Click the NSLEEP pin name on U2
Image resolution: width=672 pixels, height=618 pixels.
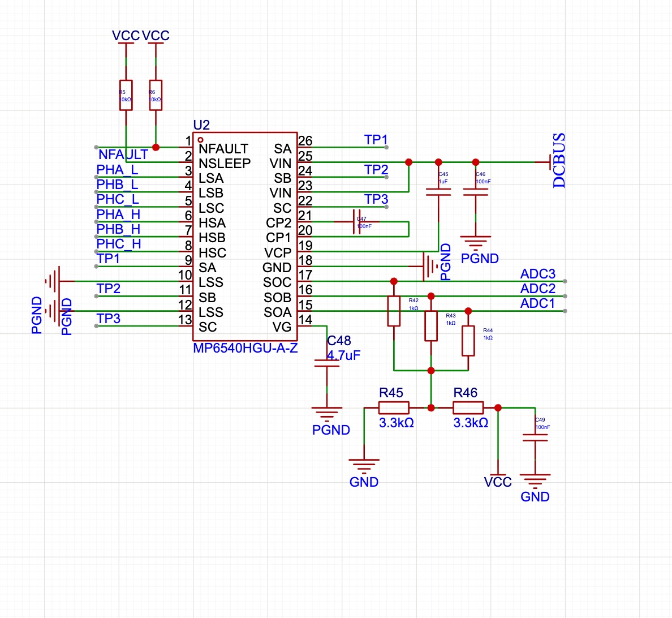(x=225, y=164)
